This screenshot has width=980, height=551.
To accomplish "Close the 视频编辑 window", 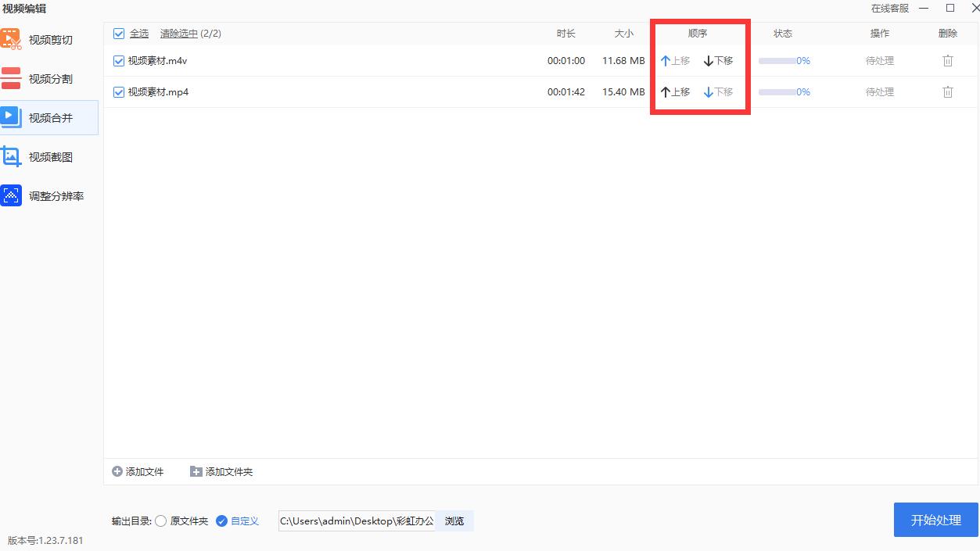I will 975,9.
